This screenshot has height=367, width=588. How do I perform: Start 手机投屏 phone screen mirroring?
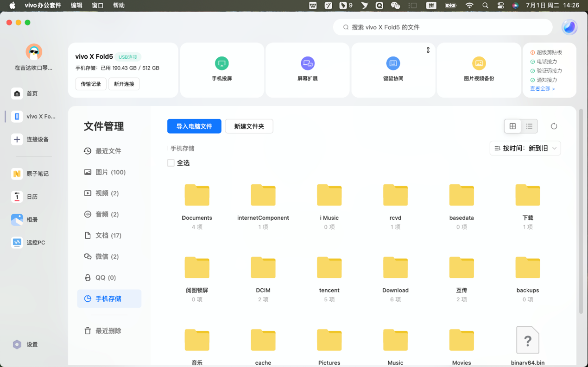point(222,70)
